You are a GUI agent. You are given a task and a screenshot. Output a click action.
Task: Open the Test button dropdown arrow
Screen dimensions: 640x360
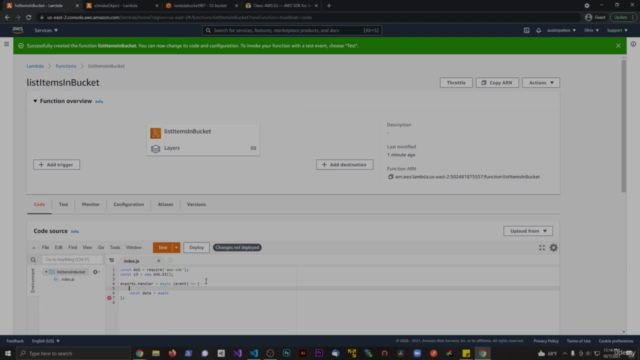click(x=176, y=248)
